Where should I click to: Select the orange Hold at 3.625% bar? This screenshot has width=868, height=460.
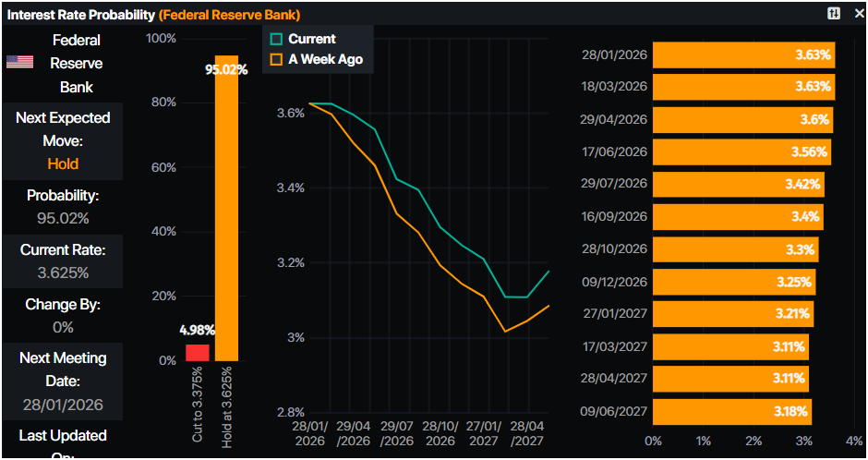226,208
